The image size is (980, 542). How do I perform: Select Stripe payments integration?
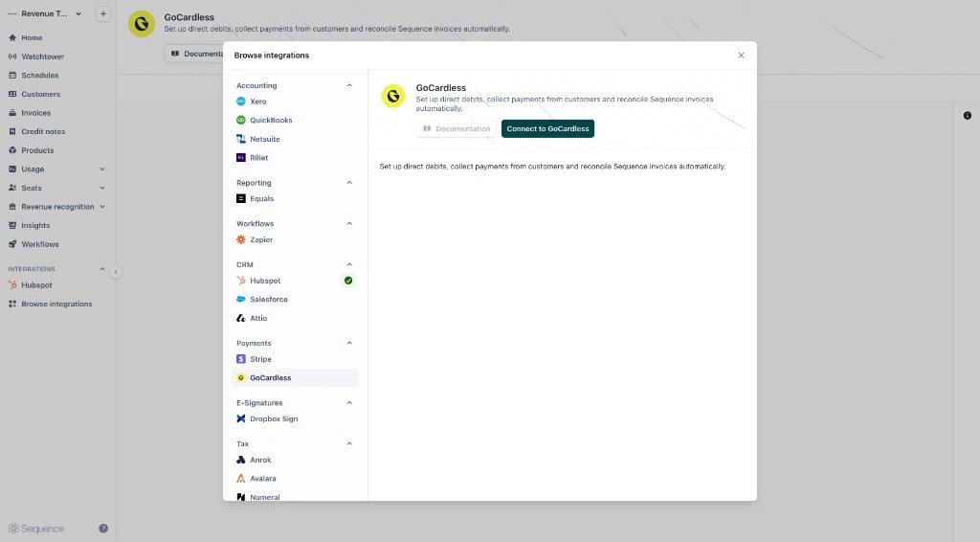click(x=295, y=359)
